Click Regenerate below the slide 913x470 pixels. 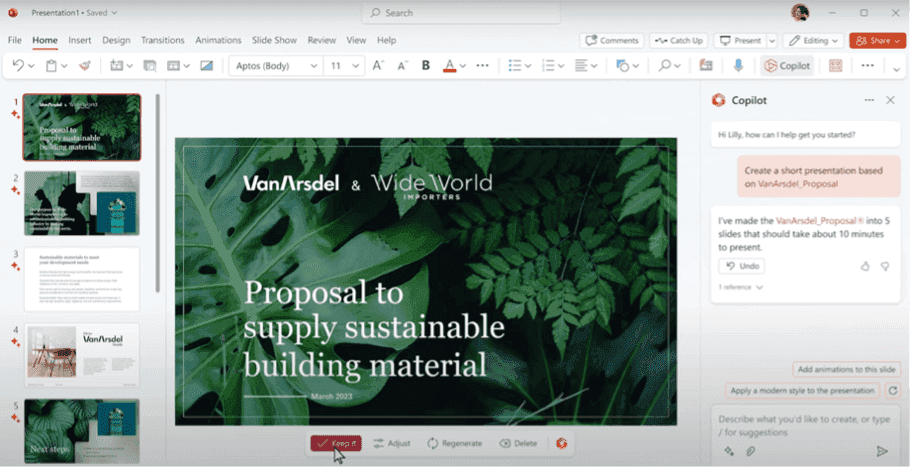pos(455,444)
